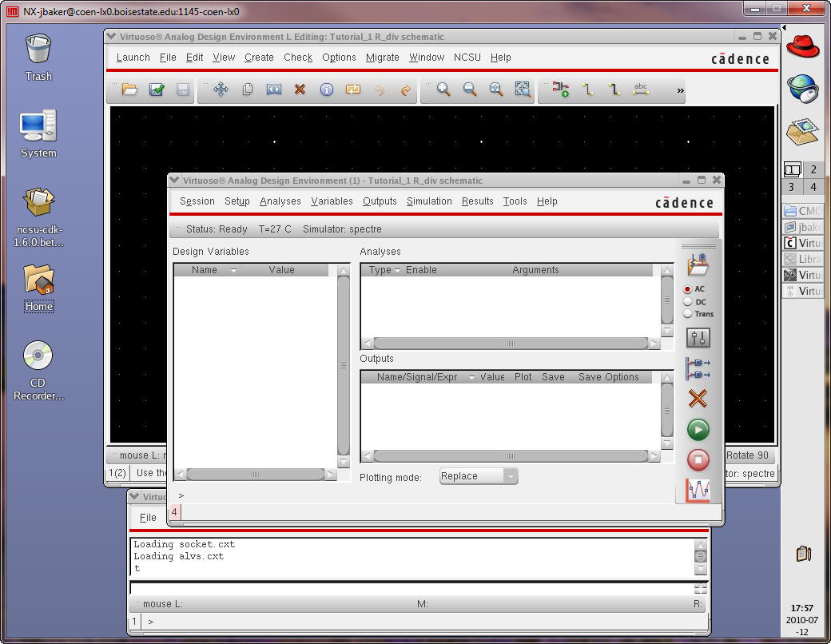Open the Home folder desktop icon
The image size is (831, 644).
38,288
